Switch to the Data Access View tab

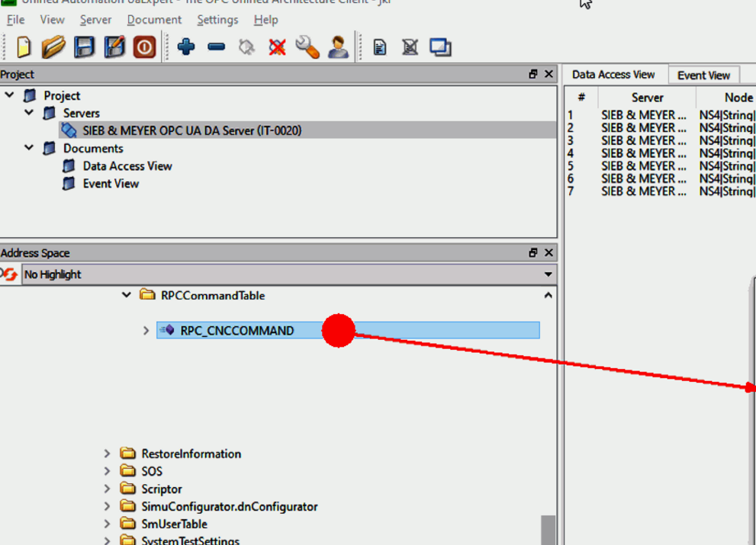(613, 74)
